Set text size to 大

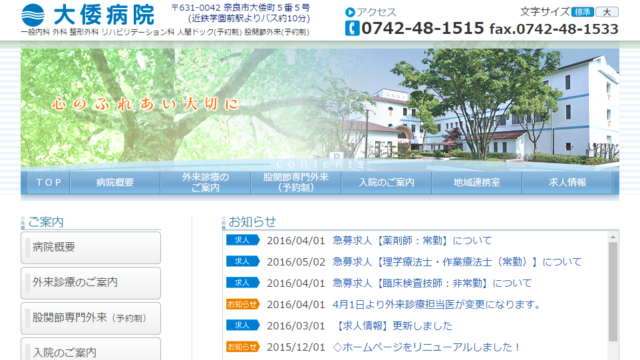607,12
